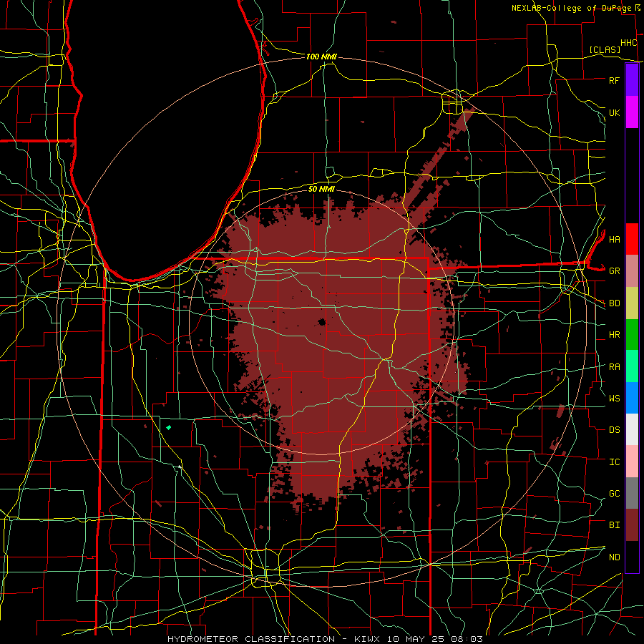
Task: Click the "NEXLAB-College of DuPage" credit text
Action: [x=572, y=8]
